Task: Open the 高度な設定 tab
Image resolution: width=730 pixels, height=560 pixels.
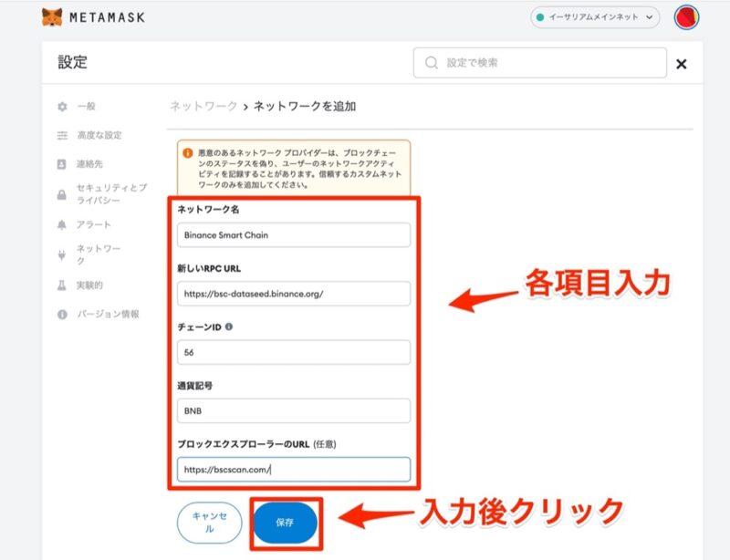Action: click(99, 135)
